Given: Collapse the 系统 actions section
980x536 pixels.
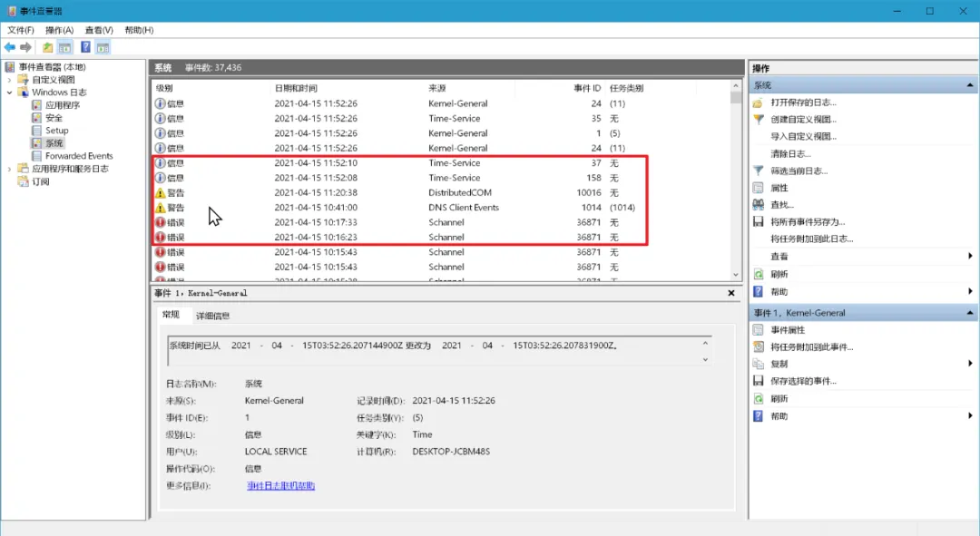Looking at the screenshot, I should click(968, 85).
